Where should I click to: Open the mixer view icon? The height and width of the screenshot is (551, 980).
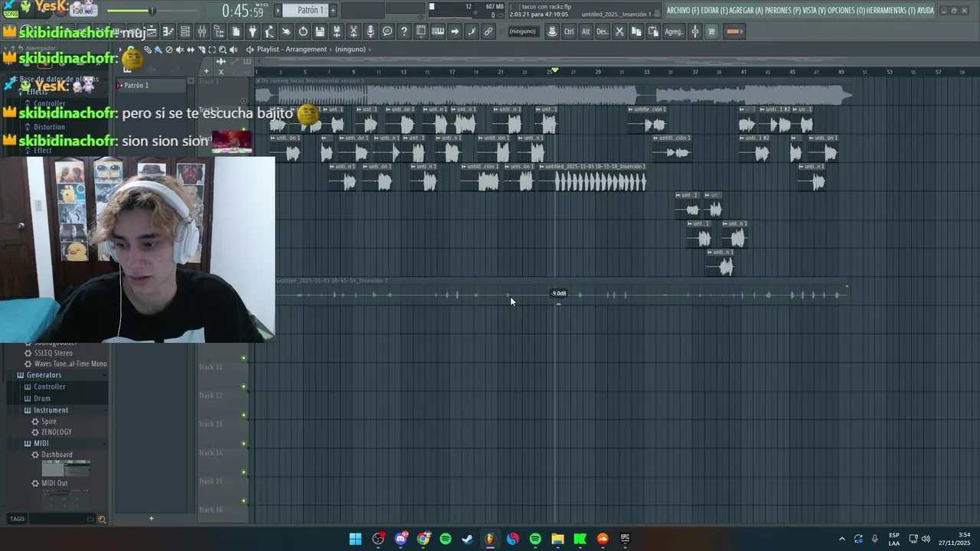[x=202, y=31]
